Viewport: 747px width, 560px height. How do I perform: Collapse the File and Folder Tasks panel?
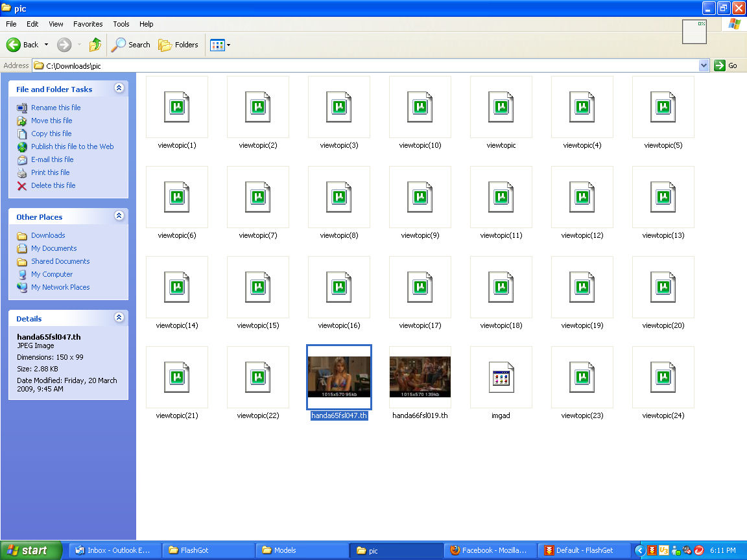tap(119, 88)
